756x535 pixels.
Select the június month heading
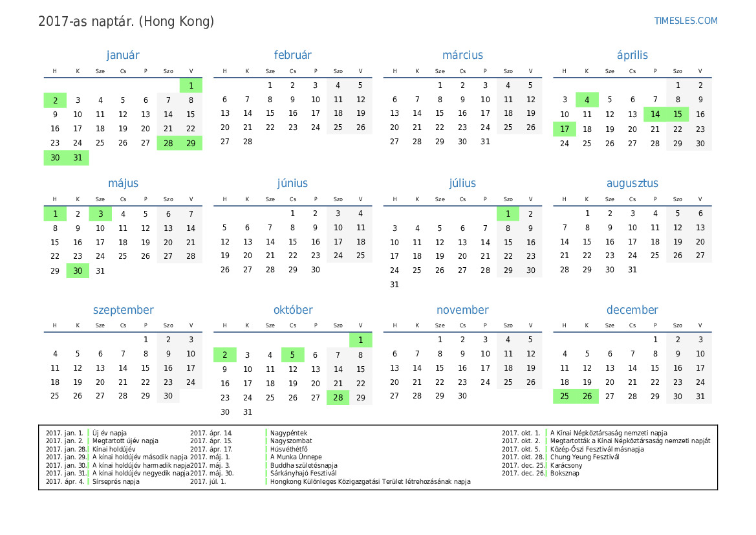pyautogui.click(x=292, y=183)
